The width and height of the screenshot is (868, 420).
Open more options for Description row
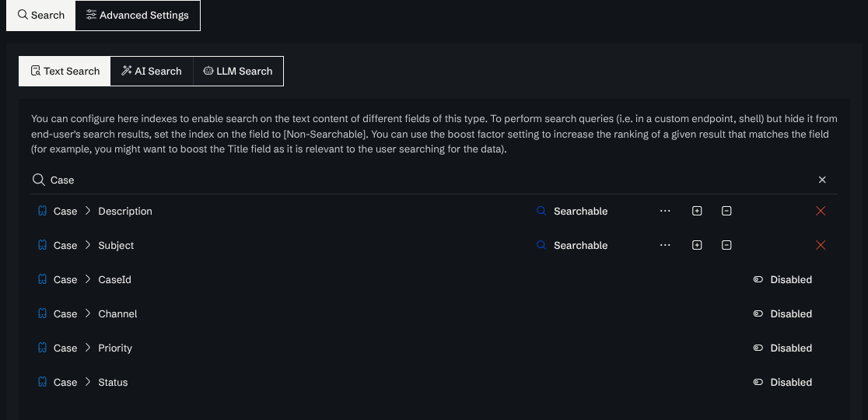(665, 211)
